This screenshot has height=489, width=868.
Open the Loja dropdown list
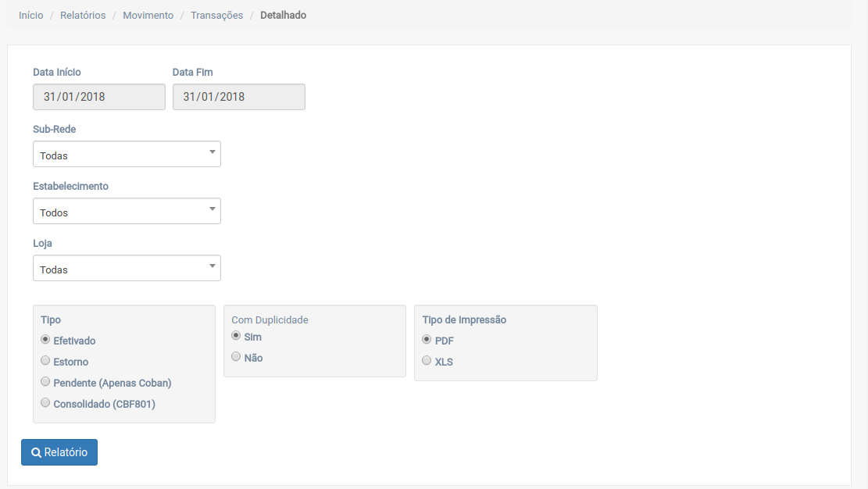coord(127,269)
